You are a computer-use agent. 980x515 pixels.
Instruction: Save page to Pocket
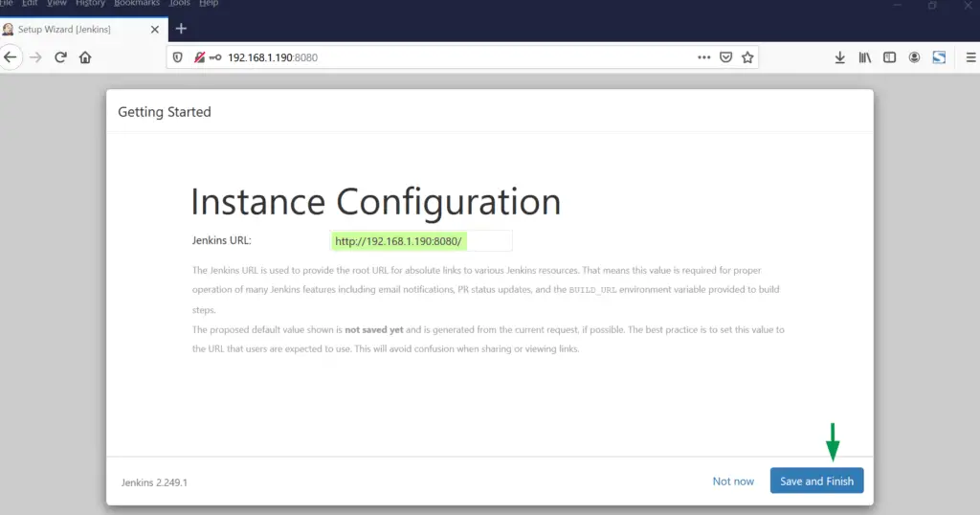click(x=726, y=57)
